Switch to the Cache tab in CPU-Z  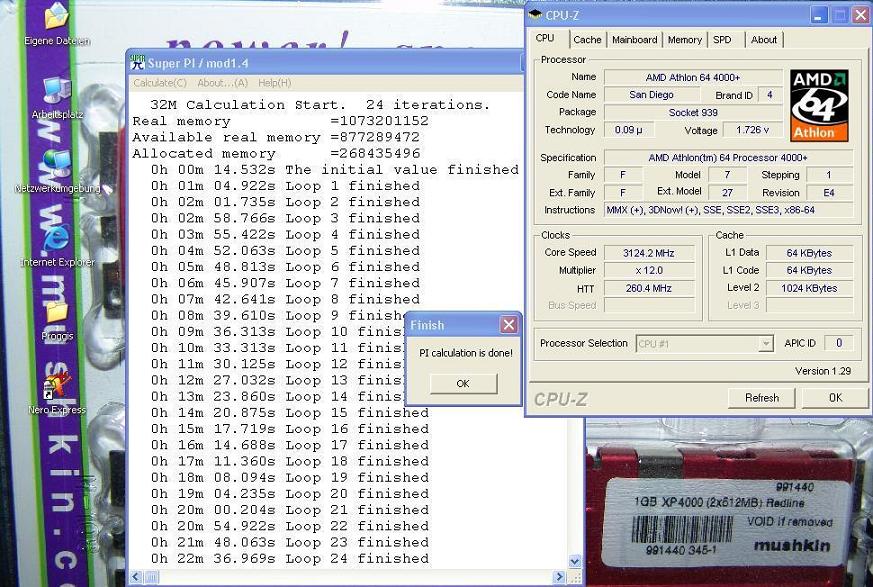[587, 40]
